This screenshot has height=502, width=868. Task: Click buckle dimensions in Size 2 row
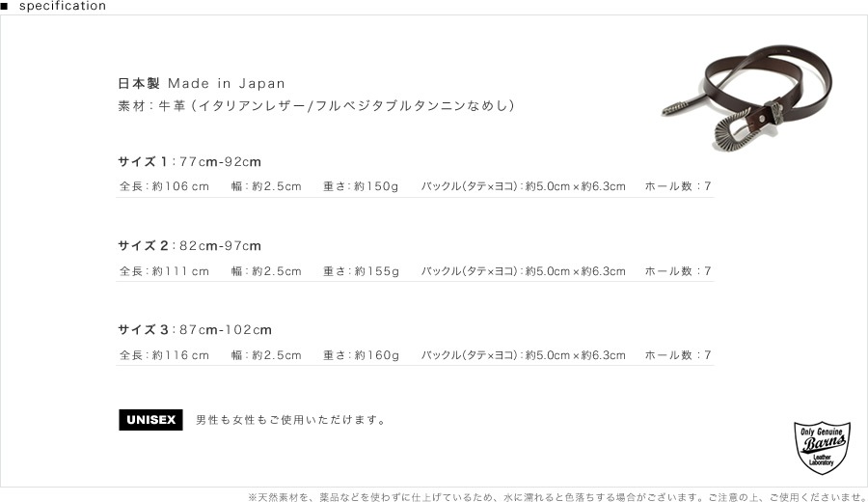523,271
